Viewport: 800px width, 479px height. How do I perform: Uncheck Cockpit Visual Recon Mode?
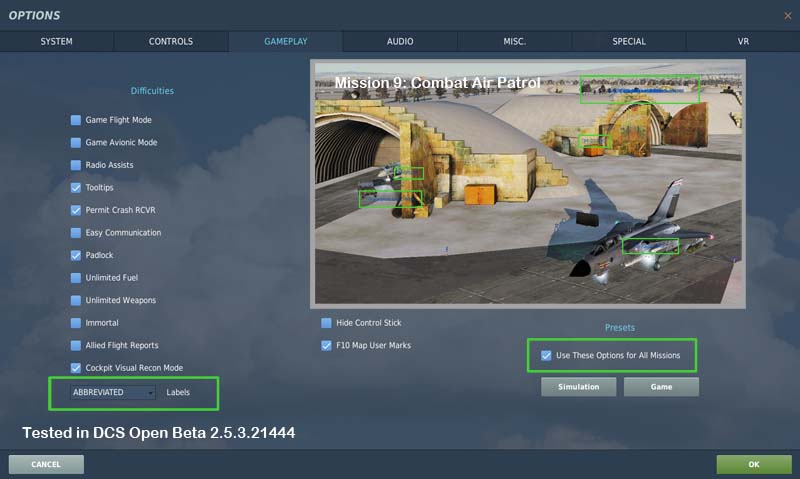tap(76, 368)
